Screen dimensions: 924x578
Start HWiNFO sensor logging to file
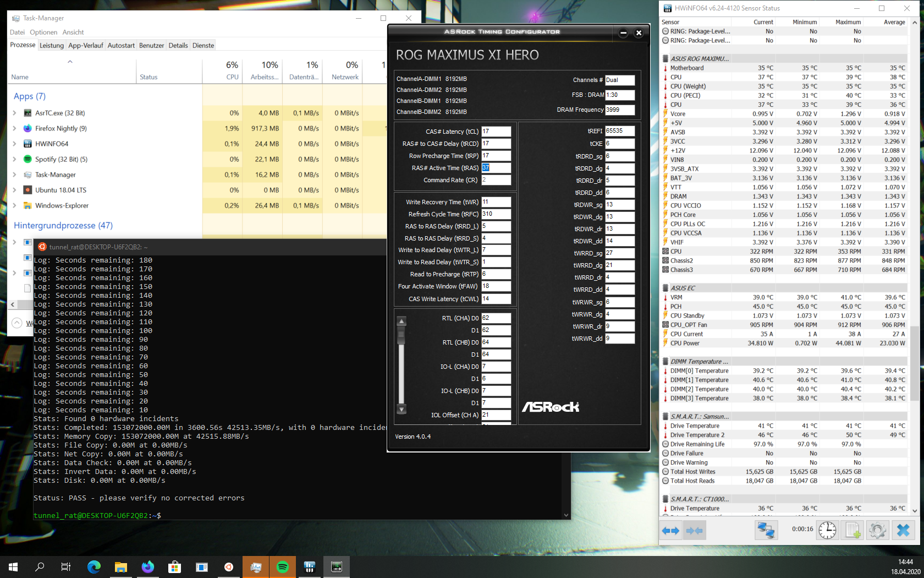point(853,530)
